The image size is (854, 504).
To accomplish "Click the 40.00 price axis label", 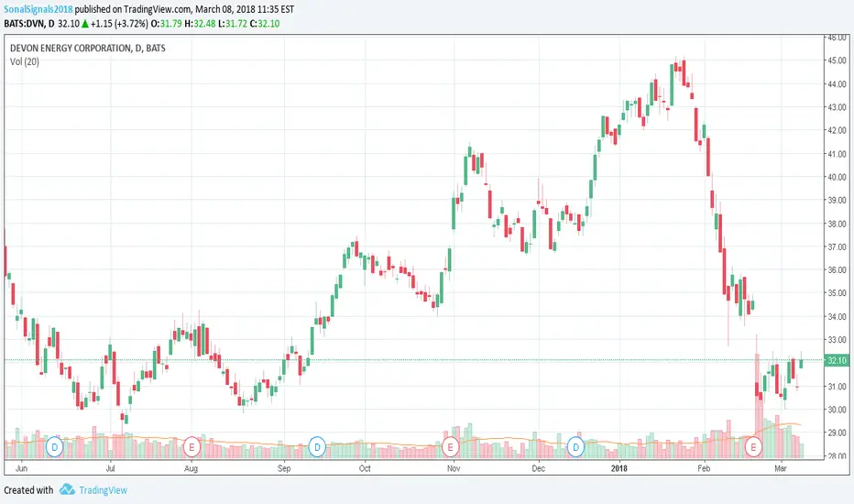I will click(x=838, y=177).
